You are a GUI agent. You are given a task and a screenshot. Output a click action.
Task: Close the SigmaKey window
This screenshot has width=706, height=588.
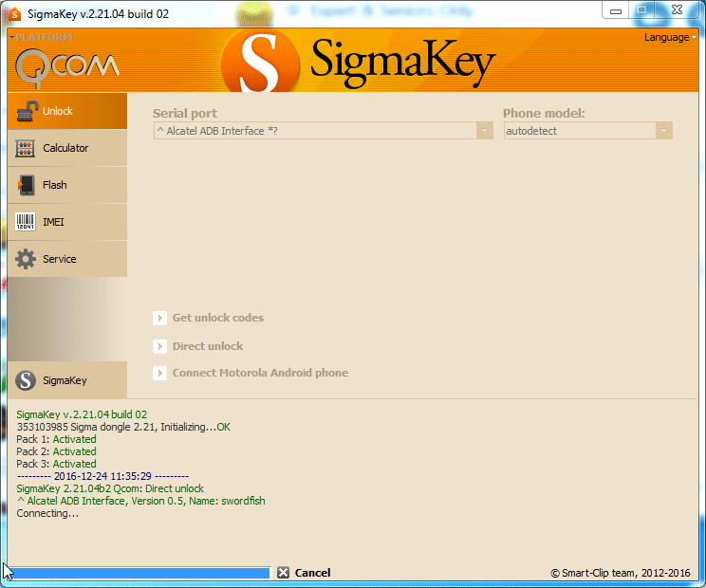point(677,9)
